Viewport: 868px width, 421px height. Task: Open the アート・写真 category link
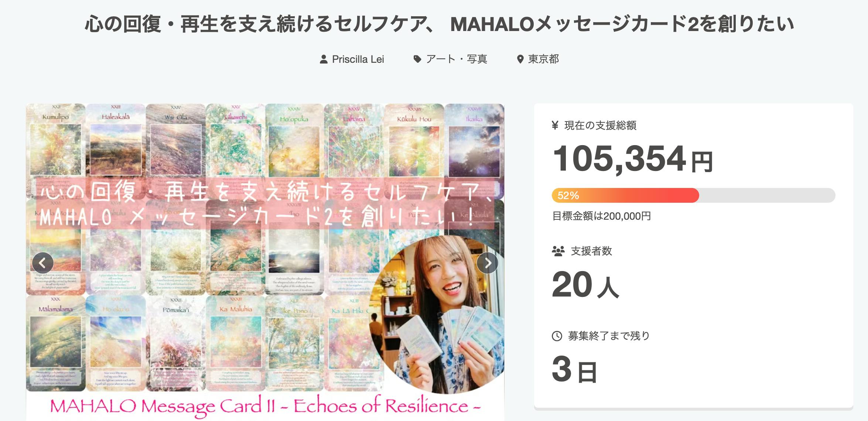[457, 59]
